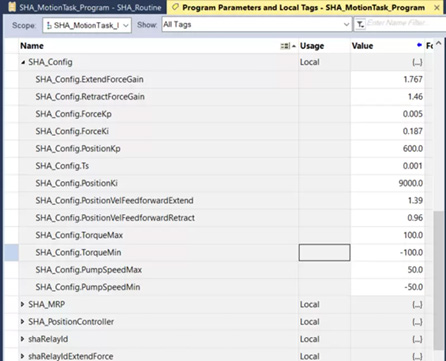Click the name filter funnel icon
The image size is (446, 361).
click(360, 25)
